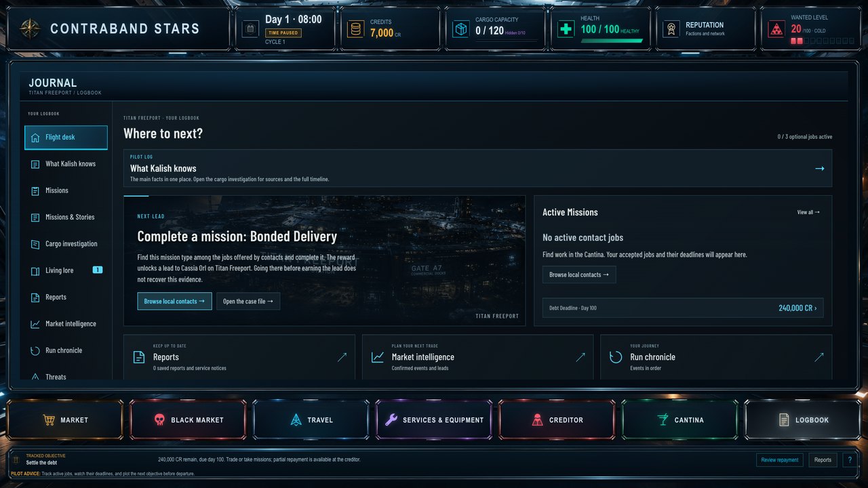Click Open the case file button

click(x=248, y=301)
